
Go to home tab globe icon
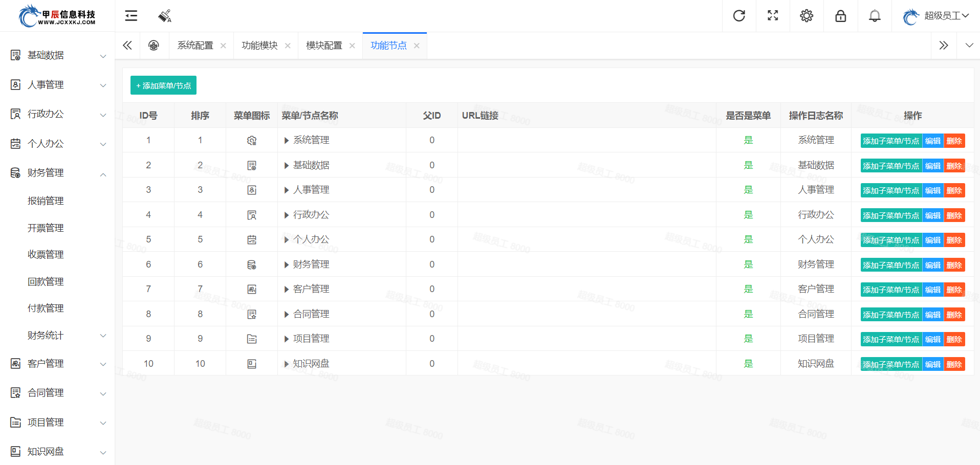tap(154, 46)
